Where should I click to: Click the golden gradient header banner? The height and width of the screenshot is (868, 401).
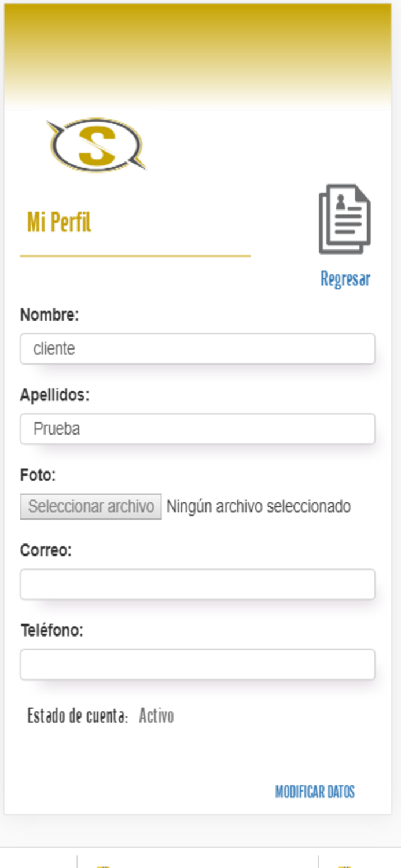197,55
